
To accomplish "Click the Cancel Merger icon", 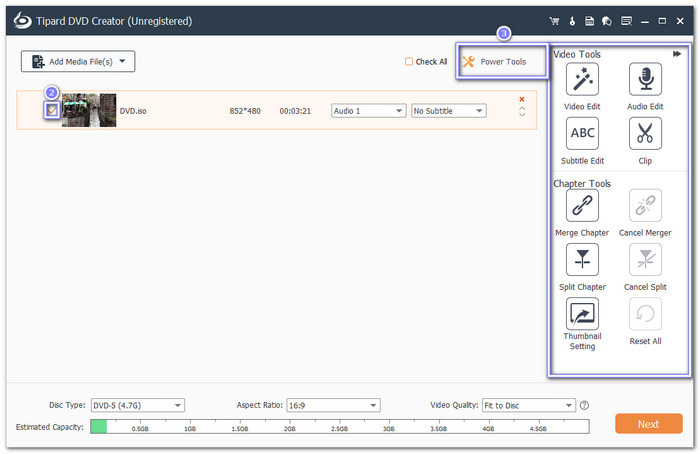I will [645, 205].
